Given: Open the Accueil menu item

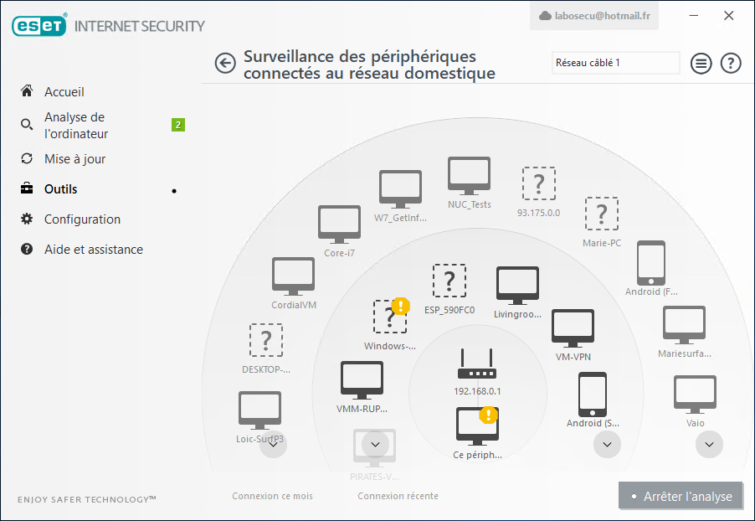Looking at the screenshot, I should click(x=64, y=91).
